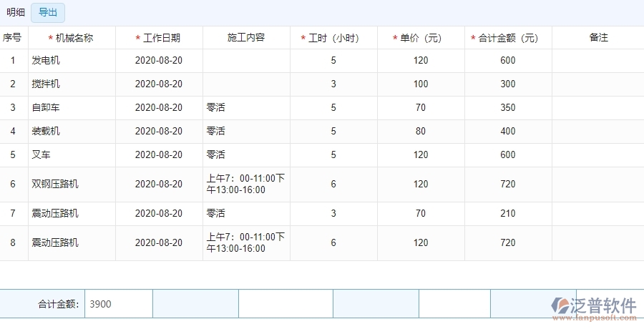Click the 叉车 row's work date cell
The image size is (644, 329).
(x=159, y=155)
